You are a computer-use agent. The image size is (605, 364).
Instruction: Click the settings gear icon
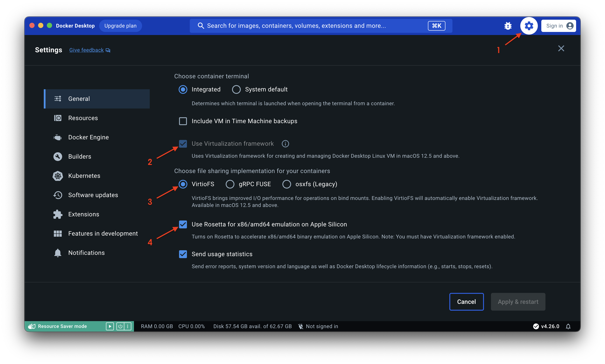tap(529, 26)
